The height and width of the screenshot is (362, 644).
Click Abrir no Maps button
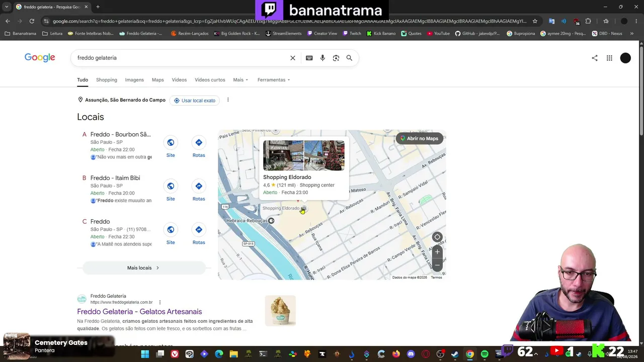tap(419, 138)
